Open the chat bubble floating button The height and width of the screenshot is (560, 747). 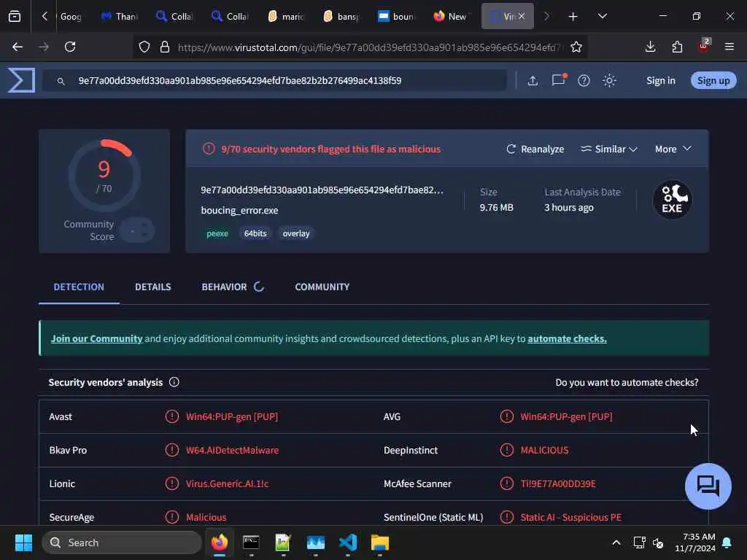click(708, 486)
